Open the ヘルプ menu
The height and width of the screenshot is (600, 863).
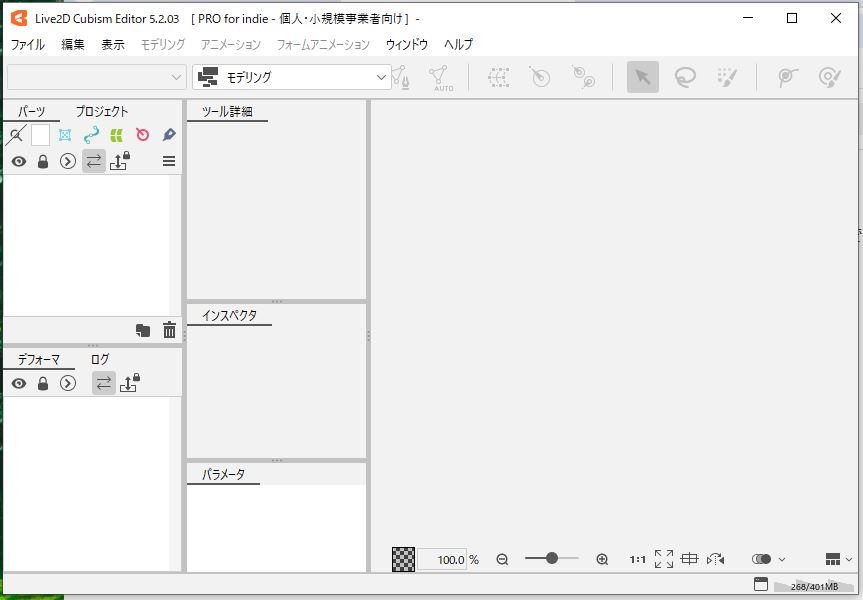click(x=458, y=45)
